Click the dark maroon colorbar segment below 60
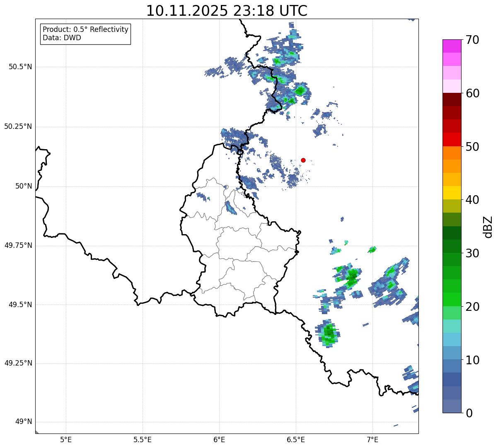 pos(452,99)
